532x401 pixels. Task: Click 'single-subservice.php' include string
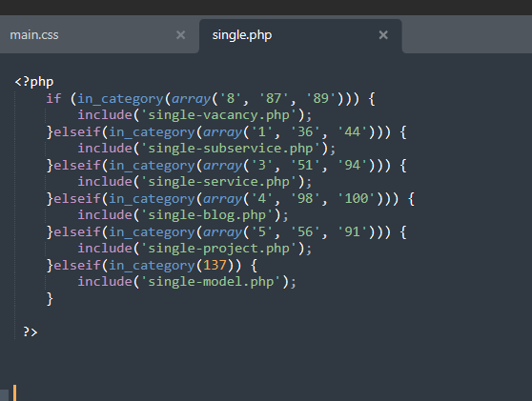click(x=231, y=149)
